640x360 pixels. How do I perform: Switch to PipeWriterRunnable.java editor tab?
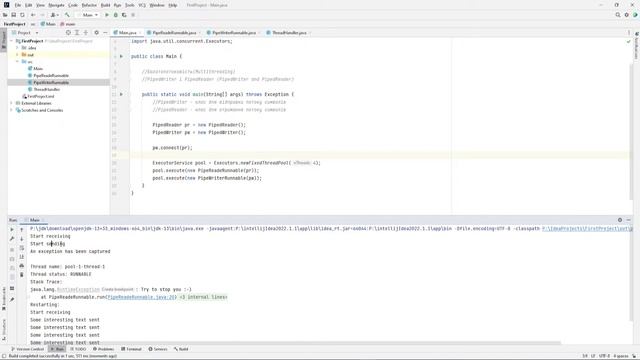233,33
